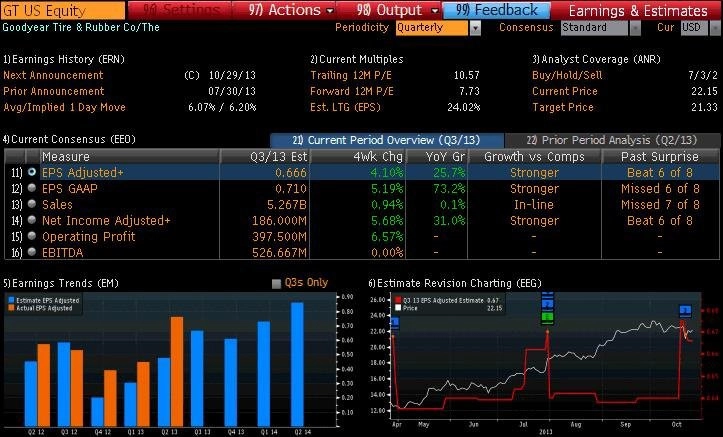Screen dimensions: 723x437
Task: Click the green event marker on revision chart
Action: click(547, 317)
